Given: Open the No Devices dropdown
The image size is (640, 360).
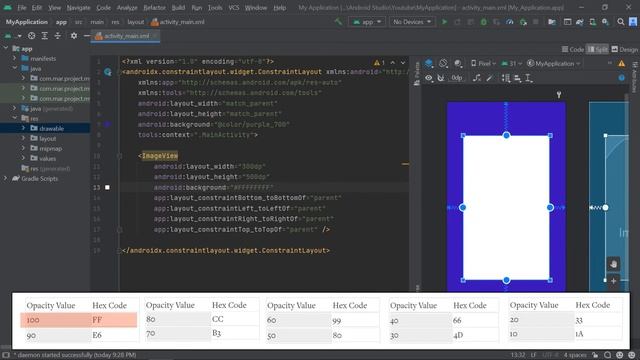Looking at the screenshot, I should click(x=412, y=22).
